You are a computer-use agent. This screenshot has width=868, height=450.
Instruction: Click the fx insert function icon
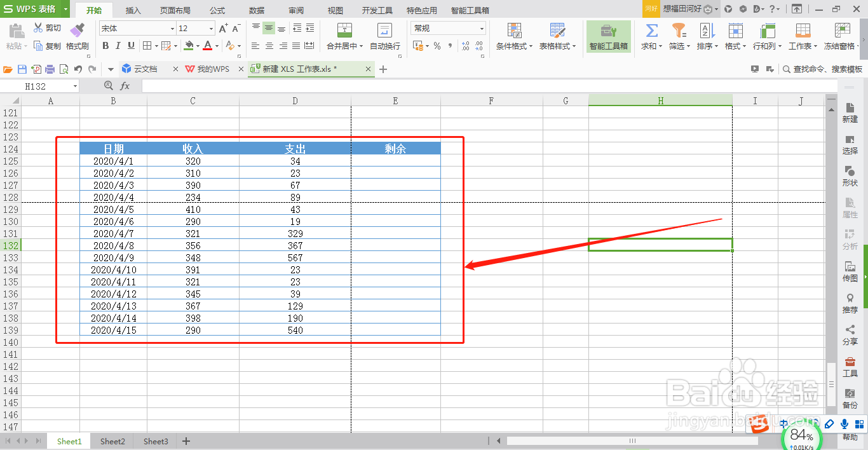125,86
